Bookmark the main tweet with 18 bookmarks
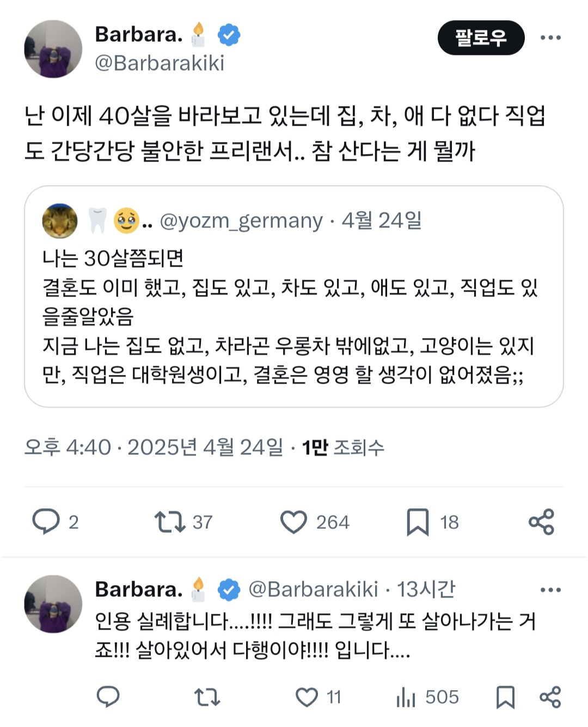 [x=418, y=522]
